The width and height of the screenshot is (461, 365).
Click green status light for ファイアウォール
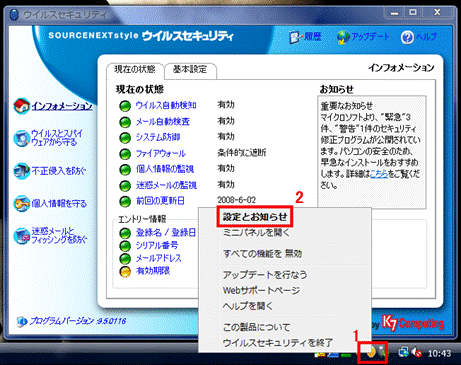click(x=125, y=154)
